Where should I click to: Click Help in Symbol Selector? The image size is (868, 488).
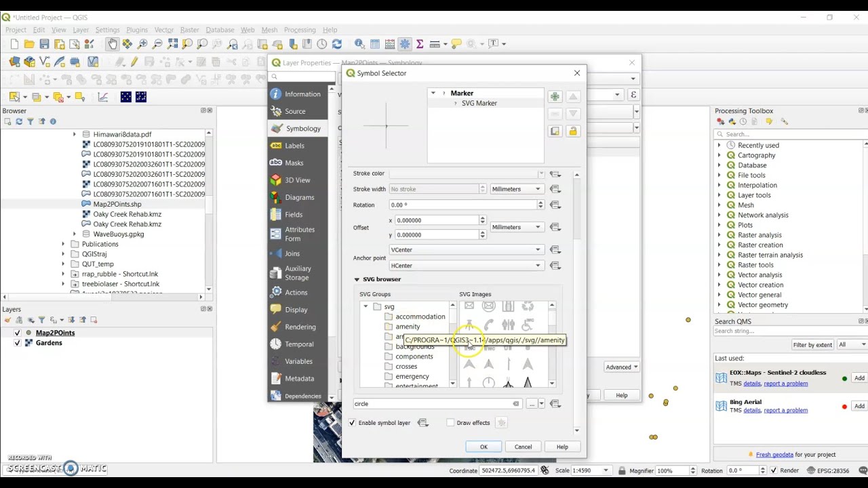562,447
